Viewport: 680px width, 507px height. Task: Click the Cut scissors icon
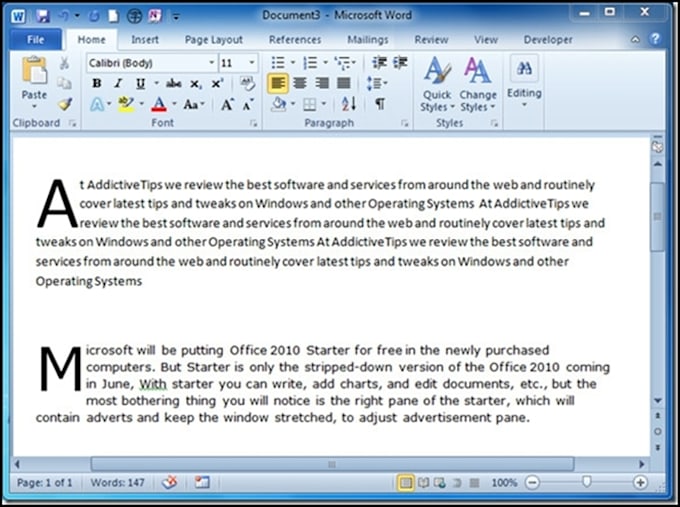coord(64,63)
